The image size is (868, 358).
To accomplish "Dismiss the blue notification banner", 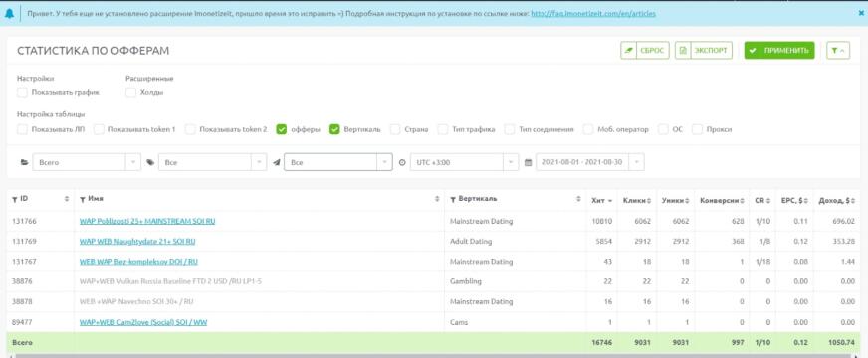I will click(x=861, y=13).
